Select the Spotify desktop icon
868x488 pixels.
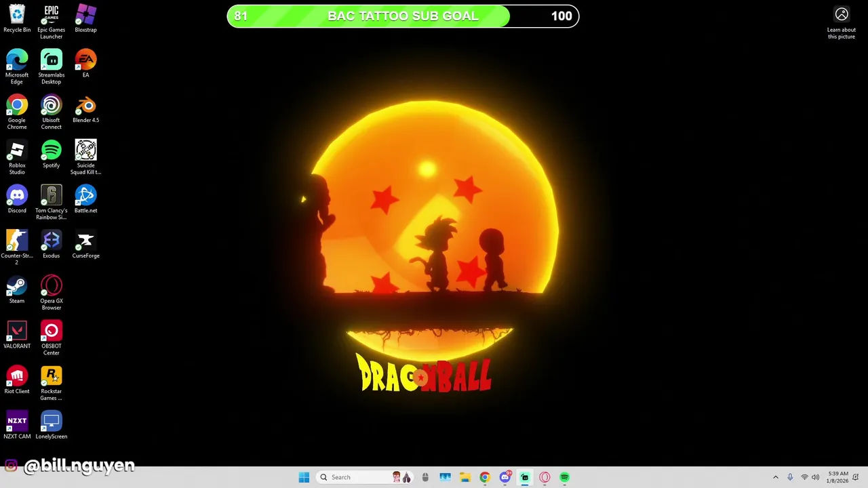coord(51,155)
